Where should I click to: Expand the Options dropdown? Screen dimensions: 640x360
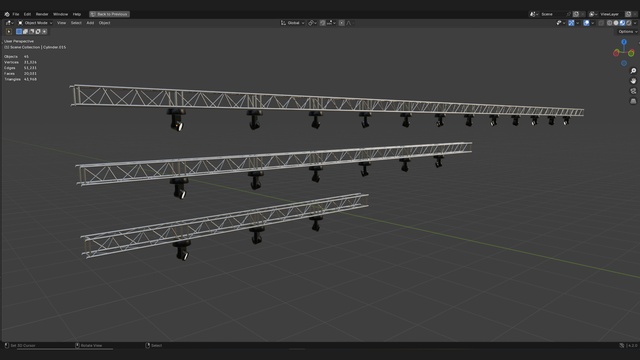(x=627, y=31)
